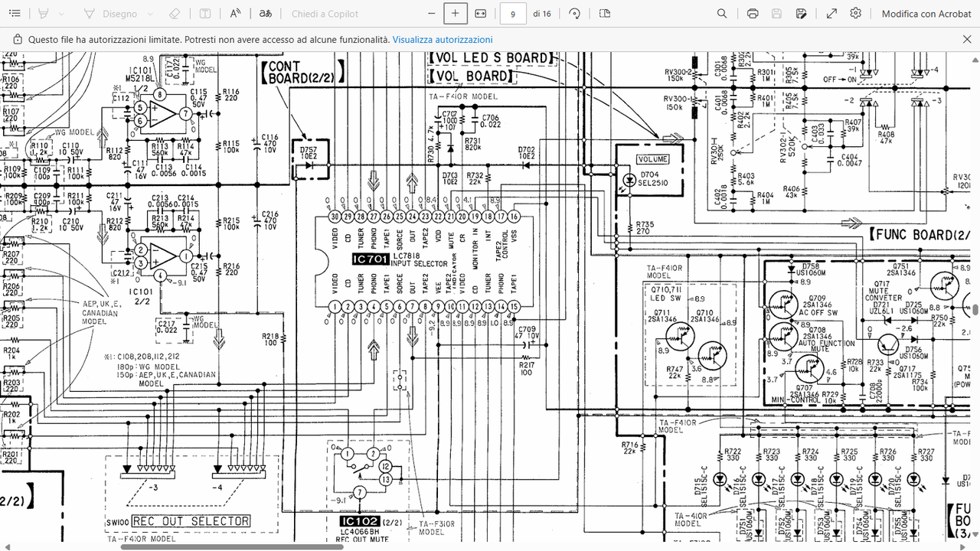Click the 'di 16' page count text

click(x=542, y=14)
